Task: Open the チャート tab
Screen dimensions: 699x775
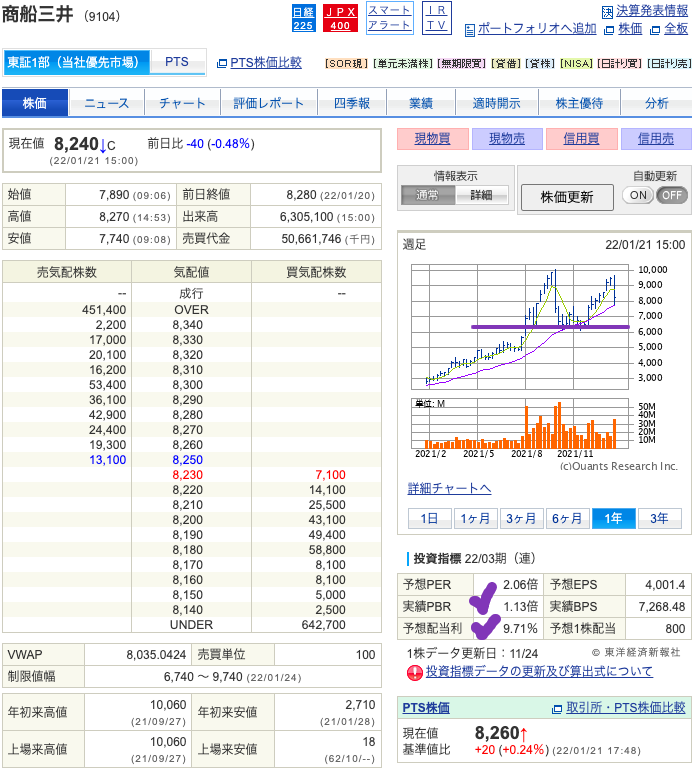Action: pos(182,103)
